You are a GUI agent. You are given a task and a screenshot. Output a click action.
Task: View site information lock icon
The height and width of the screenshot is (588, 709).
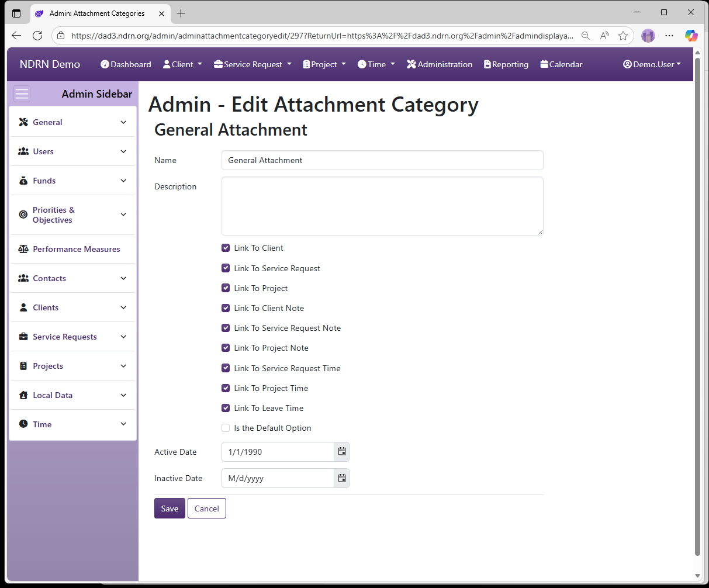click(x=61, y=36)
